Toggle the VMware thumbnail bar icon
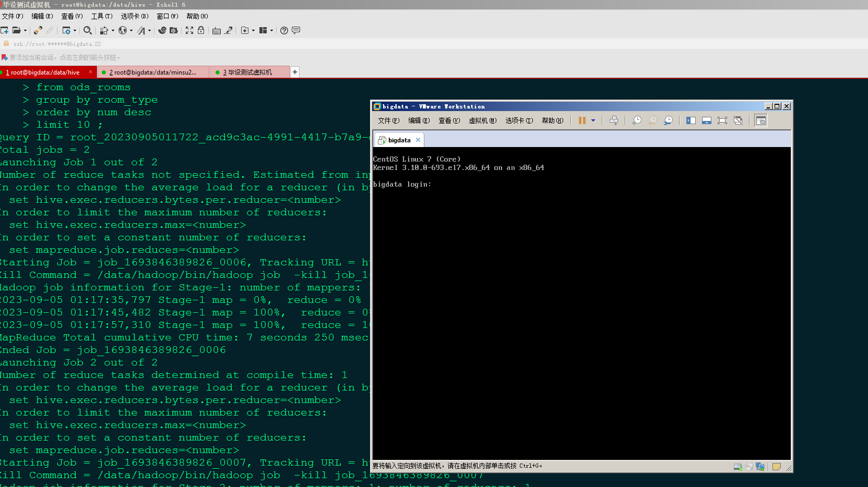The image size is (868, 487). (x=707, y=120)
